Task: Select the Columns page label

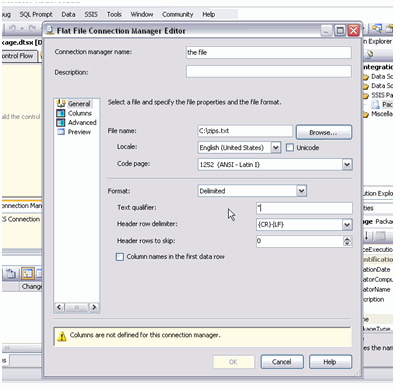Action: (x=80, y=113)
